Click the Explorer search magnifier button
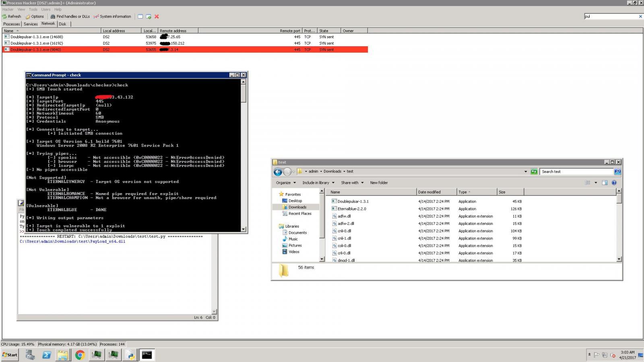644x362 pixels. click(617, 172)
